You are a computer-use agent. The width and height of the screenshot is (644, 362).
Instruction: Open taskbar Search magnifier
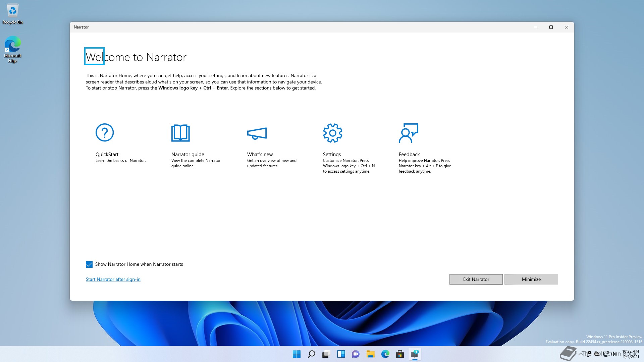311,354
